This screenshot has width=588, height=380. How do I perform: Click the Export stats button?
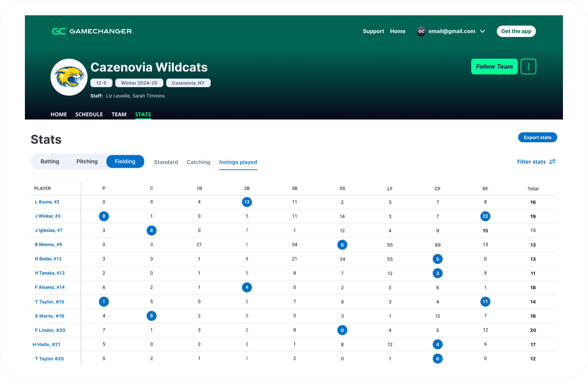pyautogui.click(x=537, y=137)
